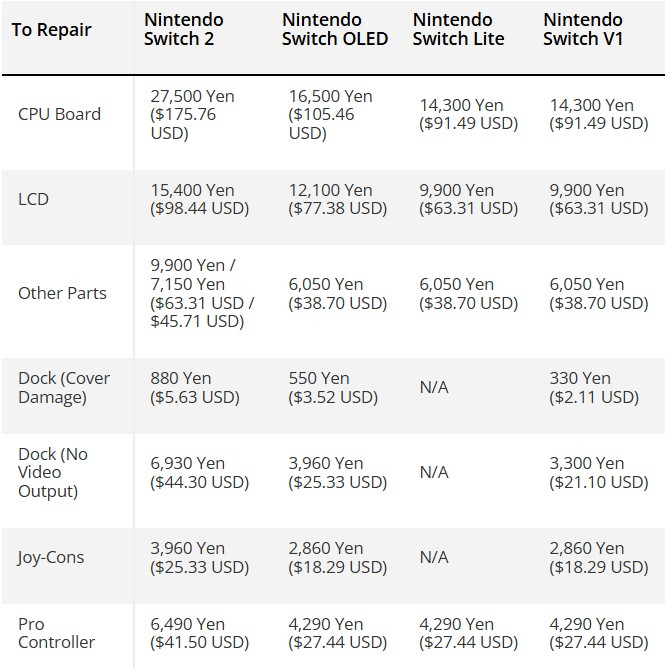Select the Other Parts row label
Viewport: 671px width, 669px height.
click(x=62, y=293)
